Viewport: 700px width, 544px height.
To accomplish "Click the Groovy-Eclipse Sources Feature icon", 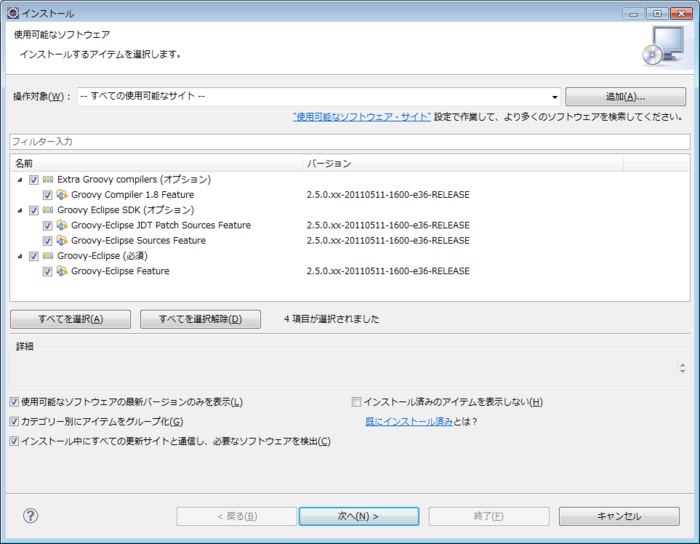I will (62, 241).
